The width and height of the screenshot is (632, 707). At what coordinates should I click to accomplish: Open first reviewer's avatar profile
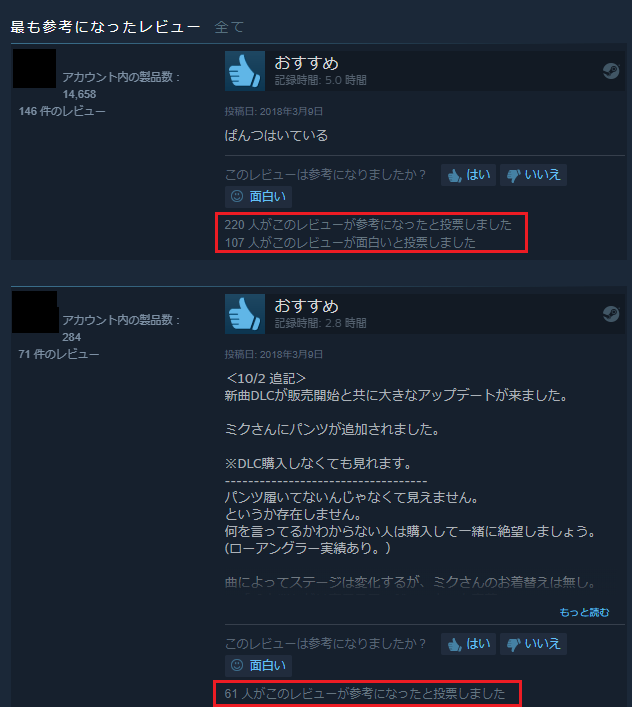[35, 69]
